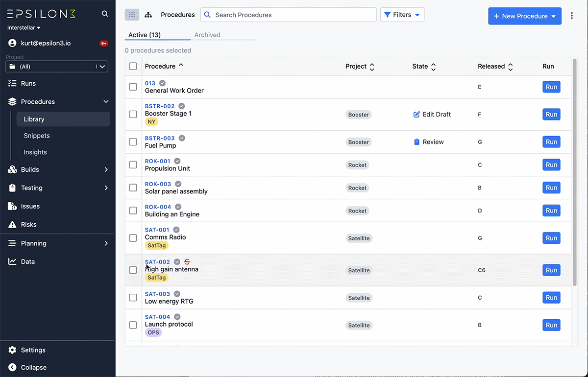Viewport: 588px width, 377px height.
Task: Click the Builds cubes icon
Action: [x=12, y=169]
